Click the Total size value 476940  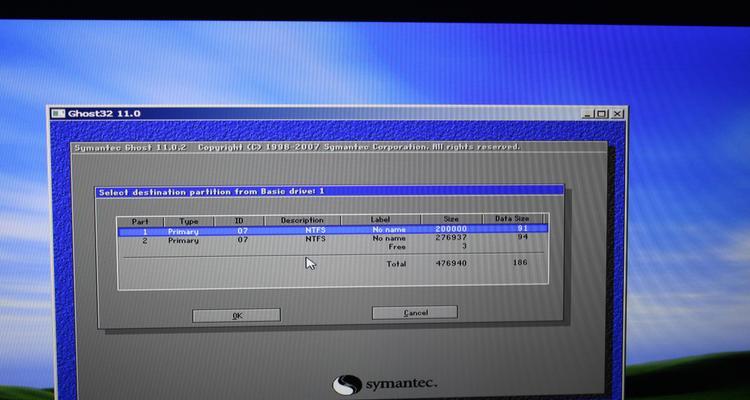click(451, 263)
